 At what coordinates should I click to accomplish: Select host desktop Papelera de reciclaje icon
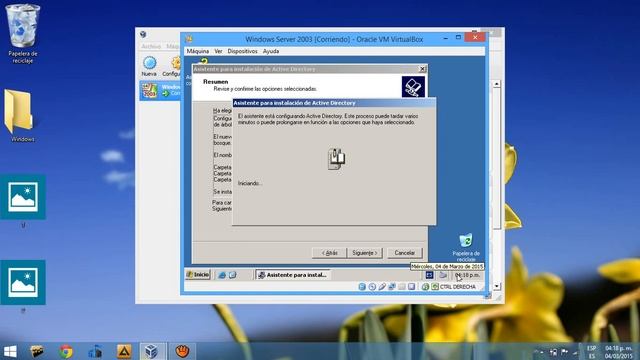[23, 34]
